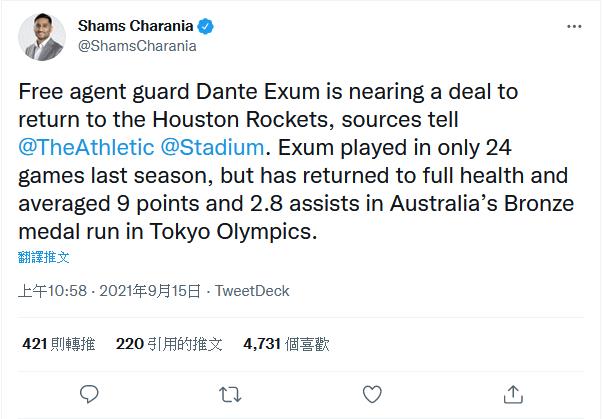Click 翻譯推文 to translate the tweet
This screenshot has height=419, width=602.
(x=45, y=257)
